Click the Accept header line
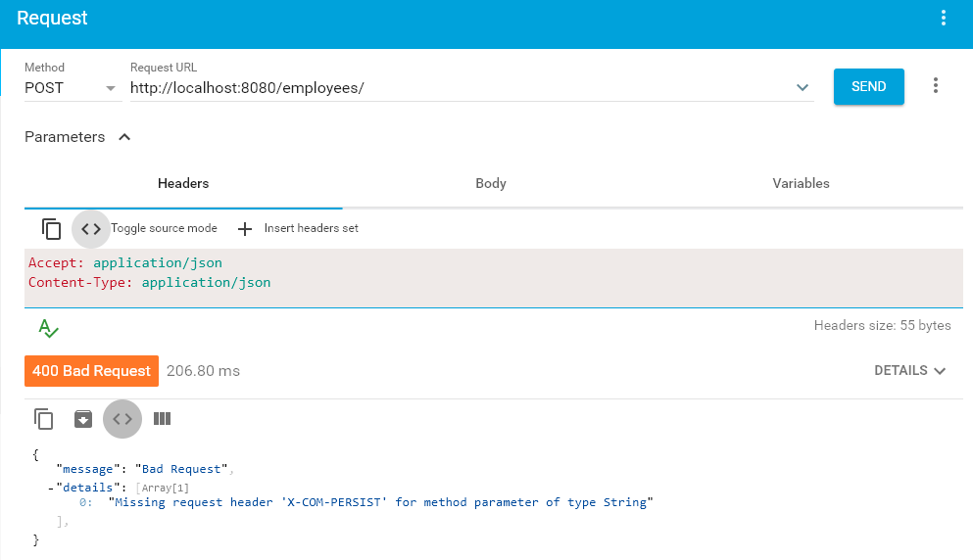 click(125, 263)
